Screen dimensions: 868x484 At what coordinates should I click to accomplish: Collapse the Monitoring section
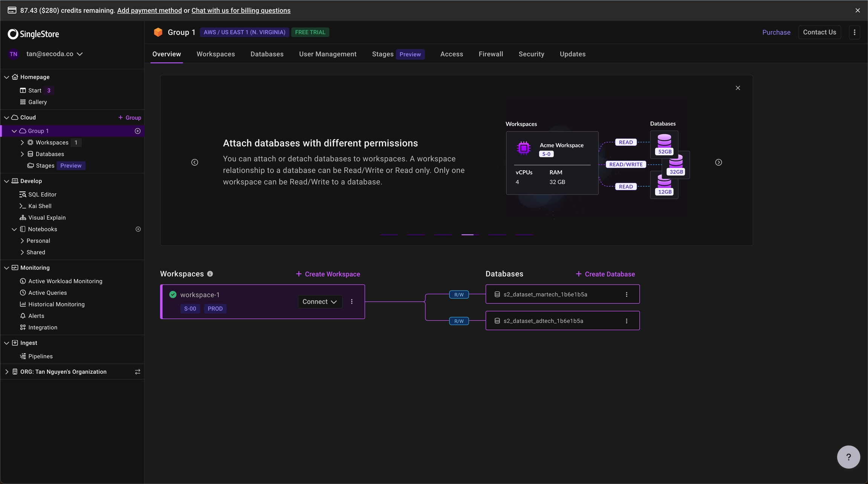(6, 268)
